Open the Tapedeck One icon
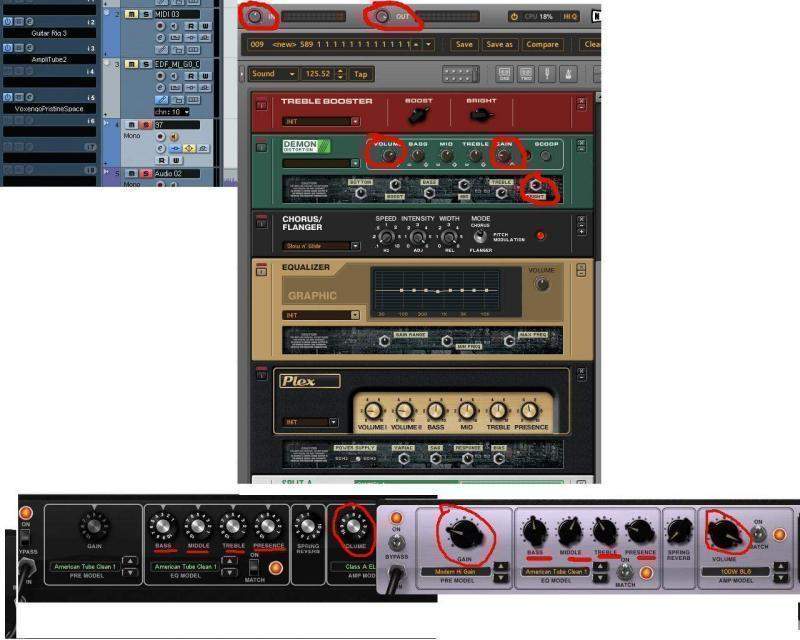 point(505,74)
